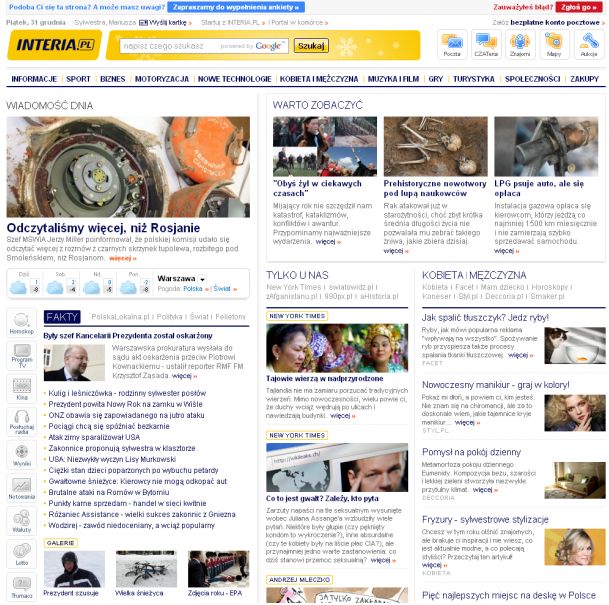
Task: Open the Notowania sidebar icon
Action: pyautogui.click(x=22, y=487)
